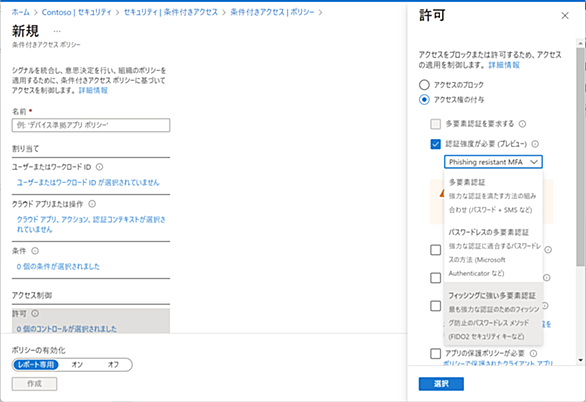Check the アプリの保護ポリシーが必要 checkbox
The width and height of the screenshot is (586, 402).
[435, 353]
